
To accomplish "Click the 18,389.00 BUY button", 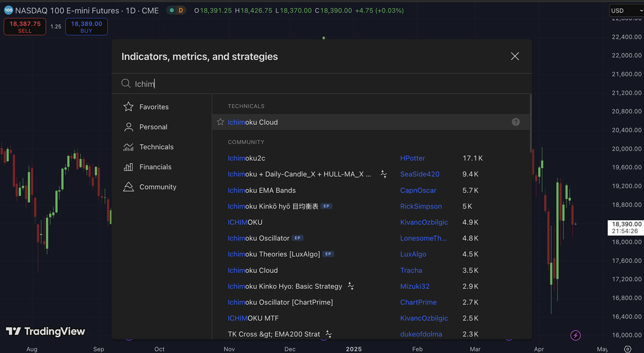I will pyautogui.click(x=86, y=27).
